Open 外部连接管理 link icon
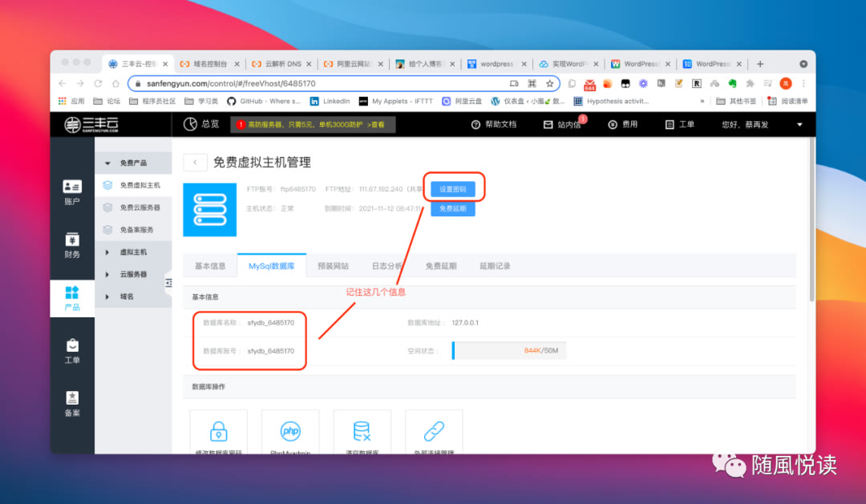This screenshot has width=866, height=504. coord(434,431)
